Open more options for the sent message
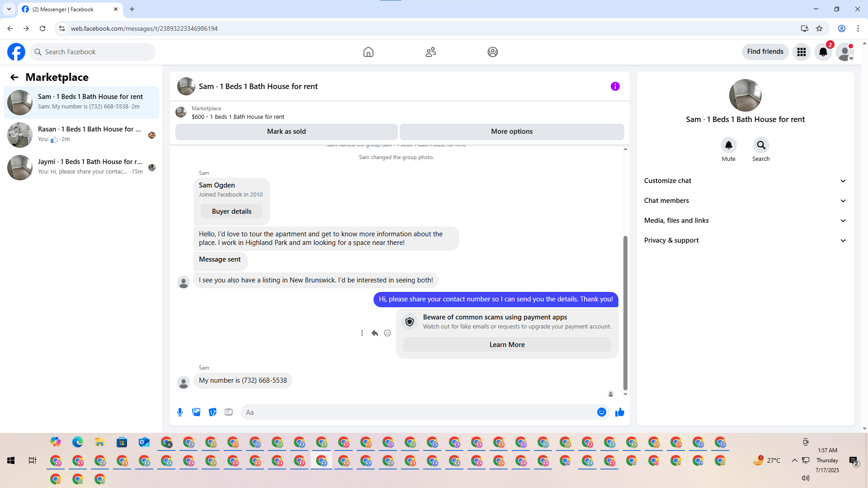This screenshot has height=488, width=868. pos(362,333)
